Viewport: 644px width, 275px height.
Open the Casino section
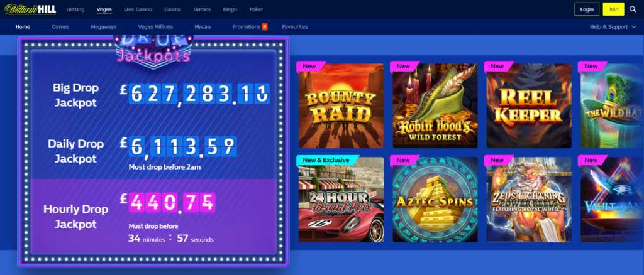[172, 9]
